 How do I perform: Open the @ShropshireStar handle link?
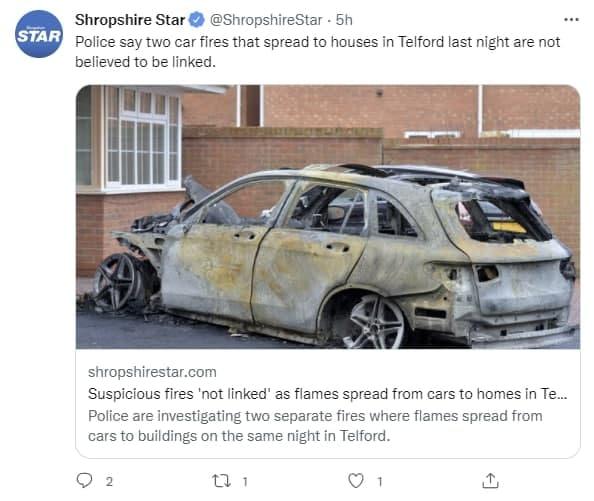point(266,20)
